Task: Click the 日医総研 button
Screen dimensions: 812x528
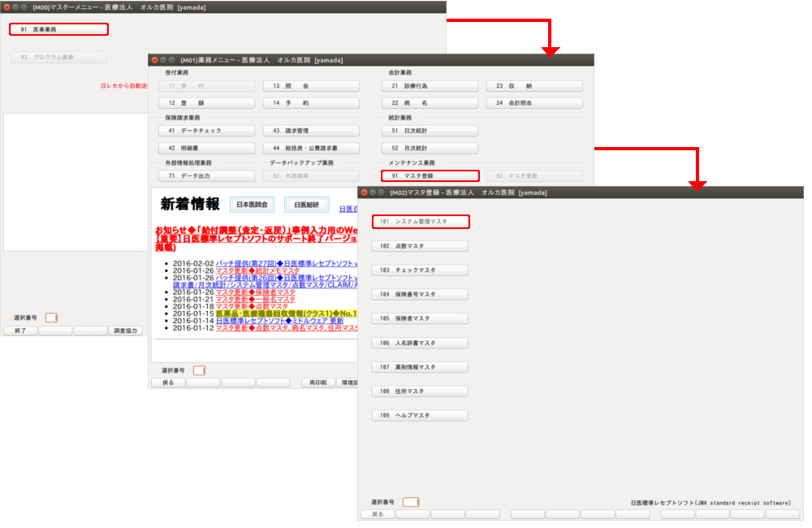Action: pyautogui.click(x=307, y=205)
